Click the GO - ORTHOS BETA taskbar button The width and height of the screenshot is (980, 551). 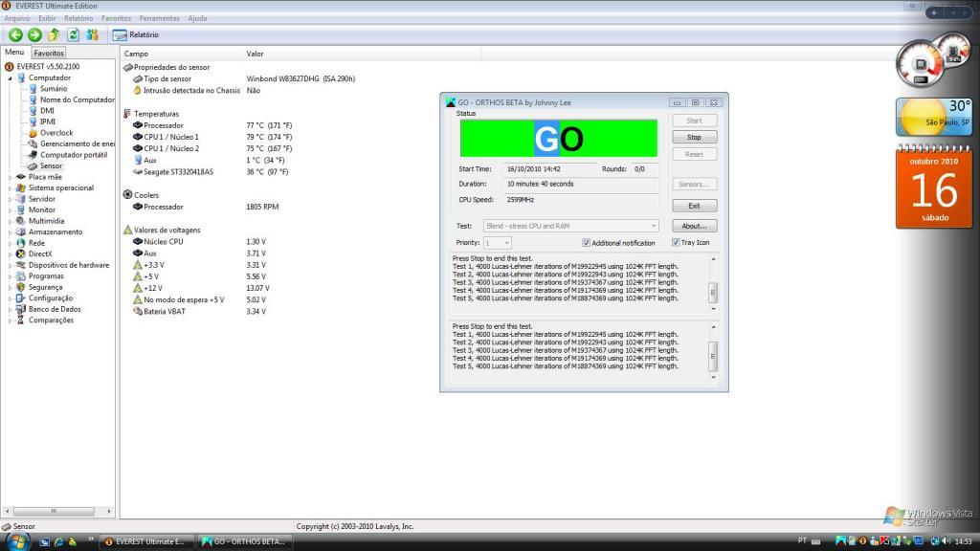tap(245, 541)
